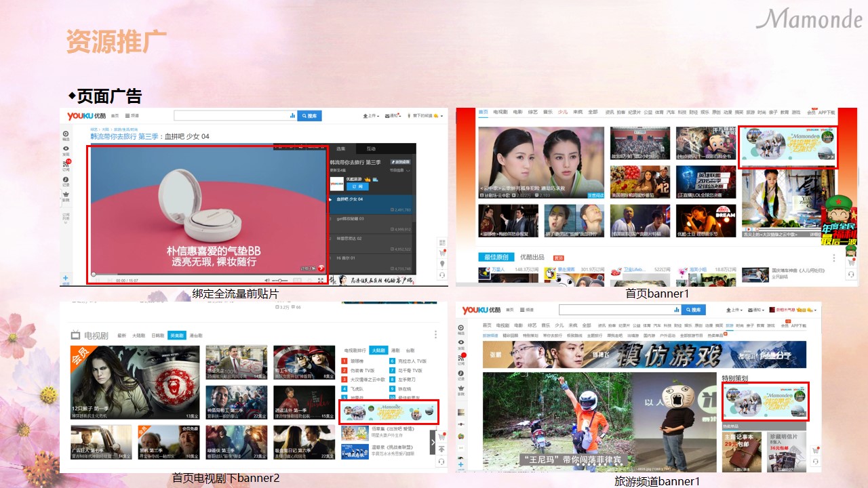This screenshot has height=488, width=868.
Task: Open the 通知 dropdown in the video page header
Action: (x=394, y=116)
